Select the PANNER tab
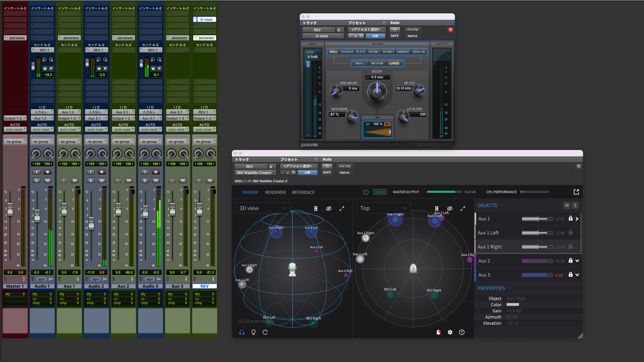The width and height of the screenshot is (644, 362). (250, 192)
